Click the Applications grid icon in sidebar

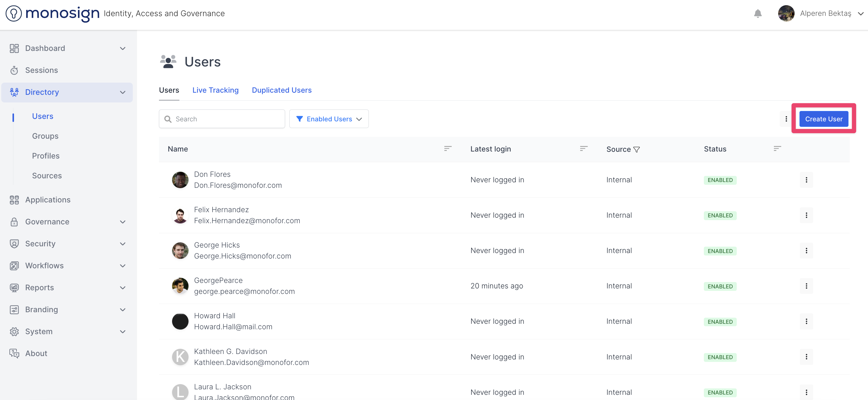coord(14,200)
